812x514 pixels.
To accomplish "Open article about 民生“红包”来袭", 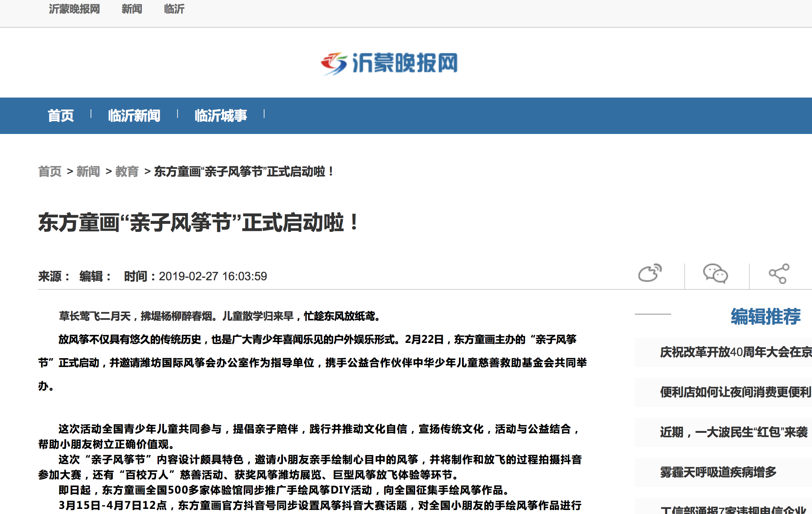I will coord(733,432).
